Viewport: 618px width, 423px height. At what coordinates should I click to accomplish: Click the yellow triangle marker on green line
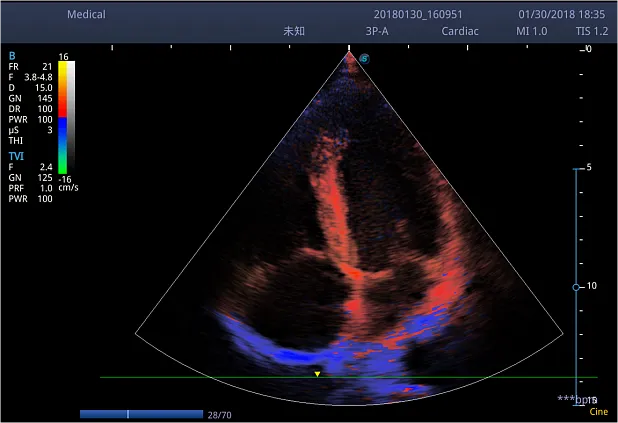coord(317,374)
